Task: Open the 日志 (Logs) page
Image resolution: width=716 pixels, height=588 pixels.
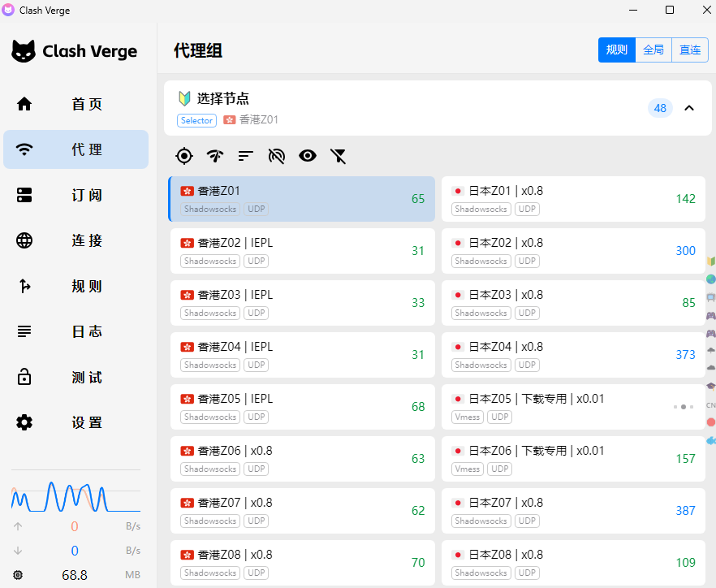Action: (x=75, y=331)
